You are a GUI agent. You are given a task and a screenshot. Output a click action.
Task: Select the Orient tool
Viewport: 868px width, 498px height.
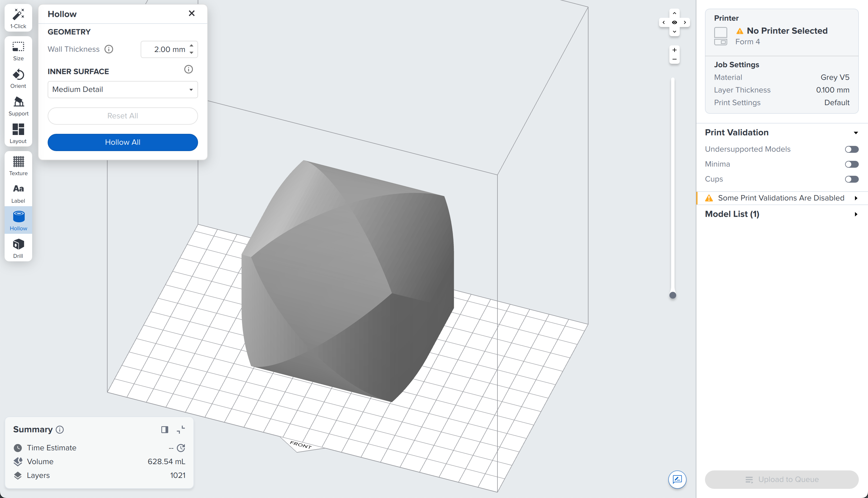point(18,78)
